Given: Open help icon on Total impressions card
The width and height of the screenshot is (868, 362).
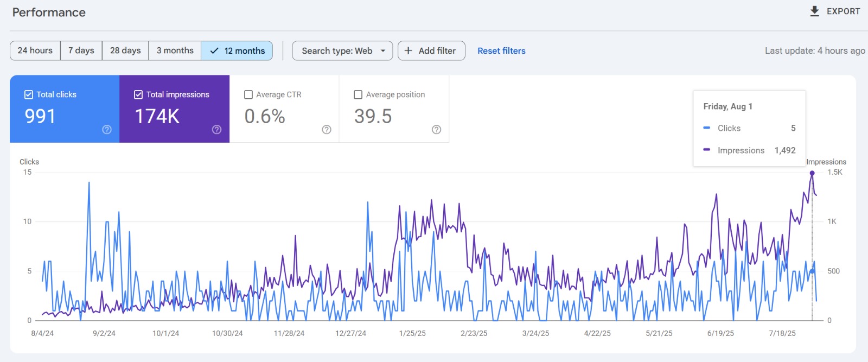Looking at the screenshot, I should pos(216,129).
